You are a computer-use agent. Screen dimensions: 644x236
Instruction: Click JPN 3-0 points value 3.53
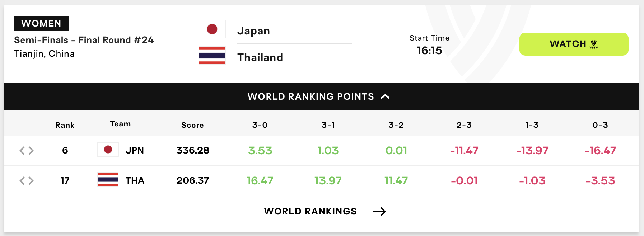coord(260,151)
